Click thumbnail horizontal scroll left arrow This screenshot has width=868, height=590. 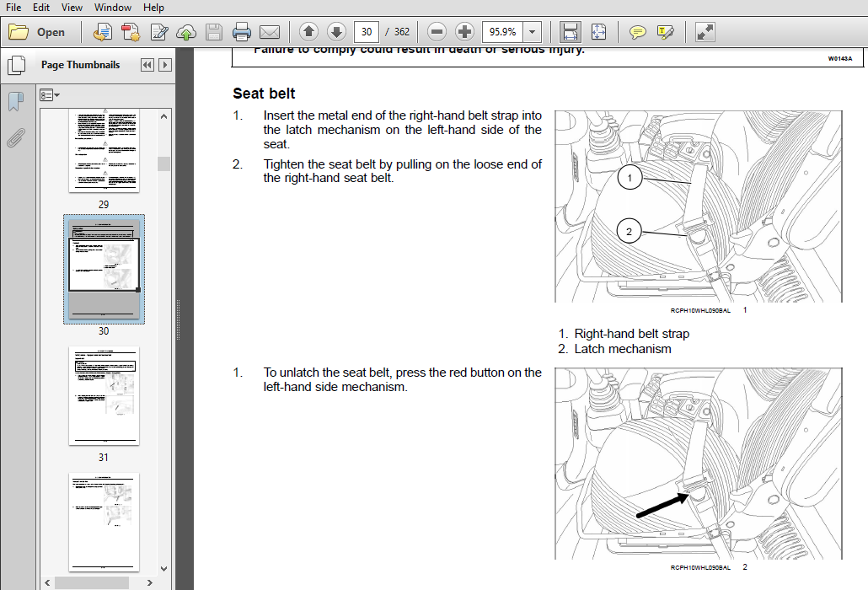pyautogui.click(x=47, y=582)
